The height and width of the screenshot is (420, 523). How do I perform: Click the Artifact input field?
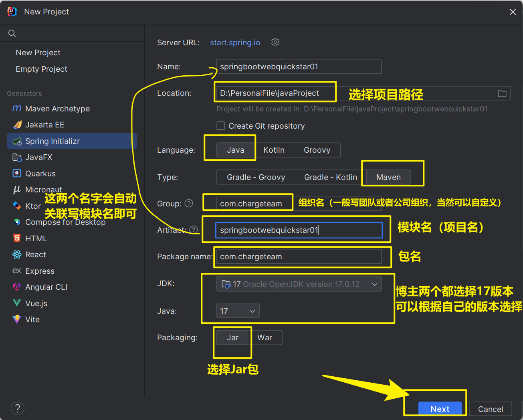click(299, 230)
